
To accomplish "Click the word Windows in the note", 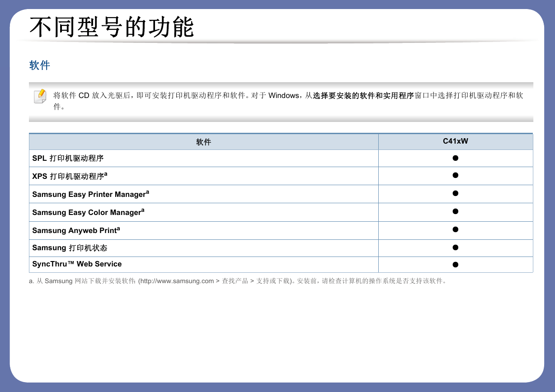I will coord(283,96).
